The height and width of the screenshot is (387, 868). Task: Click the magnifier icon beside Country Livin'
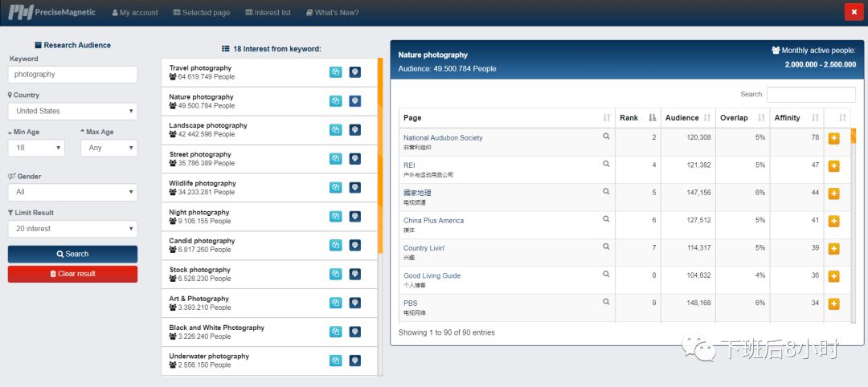(607, 247)
